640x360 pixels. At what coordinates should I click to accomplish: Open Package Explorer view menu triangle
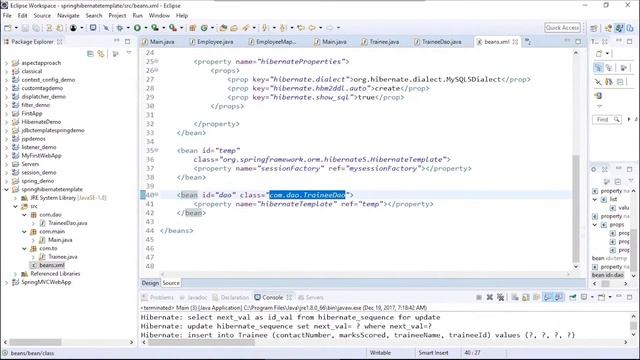click(129, 53)
